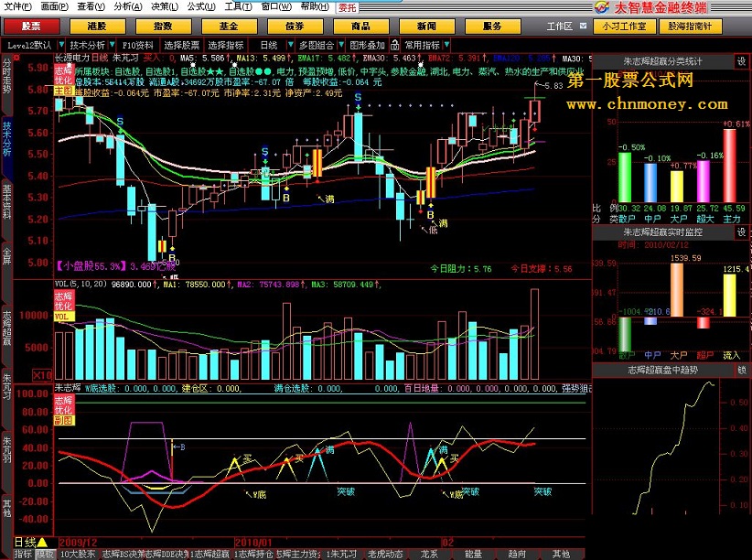This screenshot has width=752, height=560.
Task: Click the red 主力 bar in 分类统计 chart
Action: pos(729,166)
